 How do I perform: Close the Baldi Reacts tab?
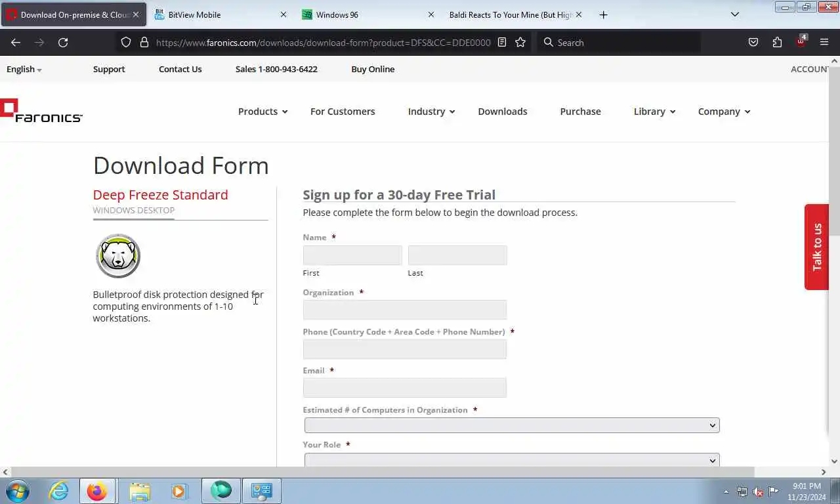click(578, 14)
